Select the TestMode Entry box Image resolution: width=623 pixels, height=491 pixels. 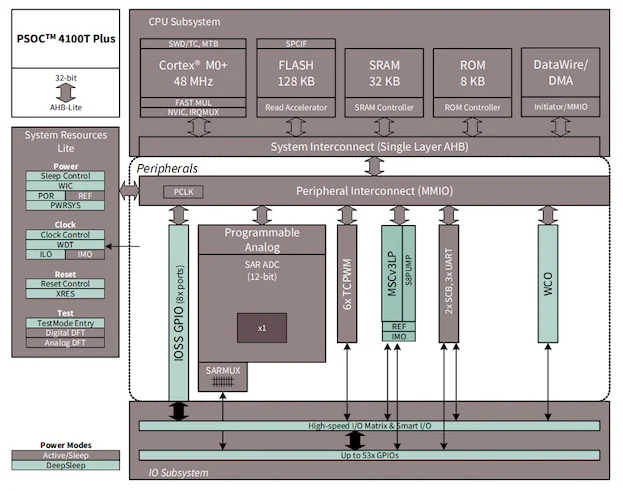(65, 323)
